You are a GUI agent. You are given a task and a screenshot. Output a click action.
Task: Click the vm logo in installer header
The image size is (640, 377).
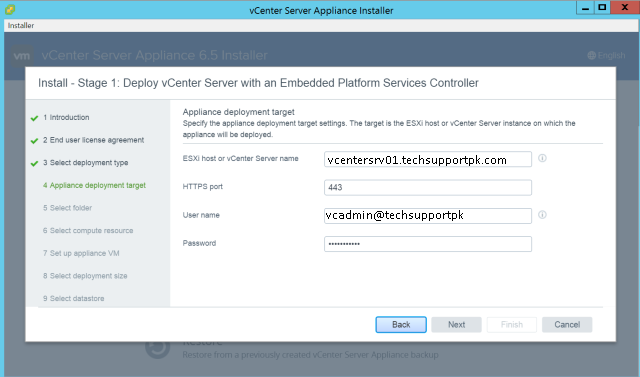pyautogui.click(x=22, y=55)
